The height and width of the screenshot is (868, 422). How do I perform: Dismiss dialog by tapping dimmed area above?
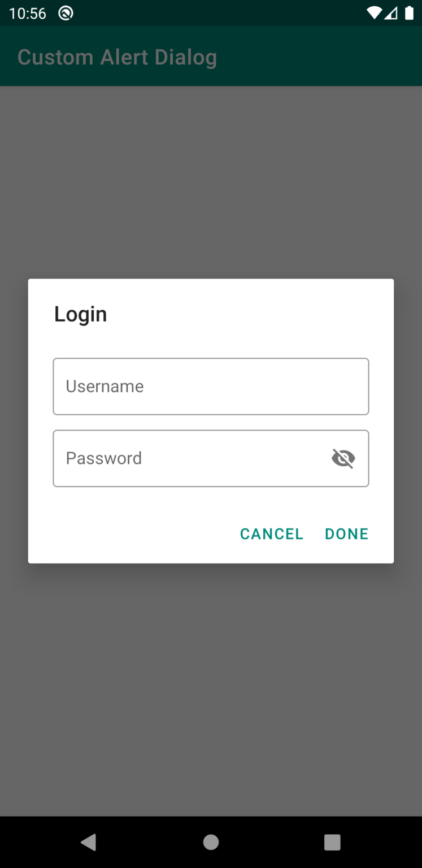pyautogui.click(x=211, y=181)
